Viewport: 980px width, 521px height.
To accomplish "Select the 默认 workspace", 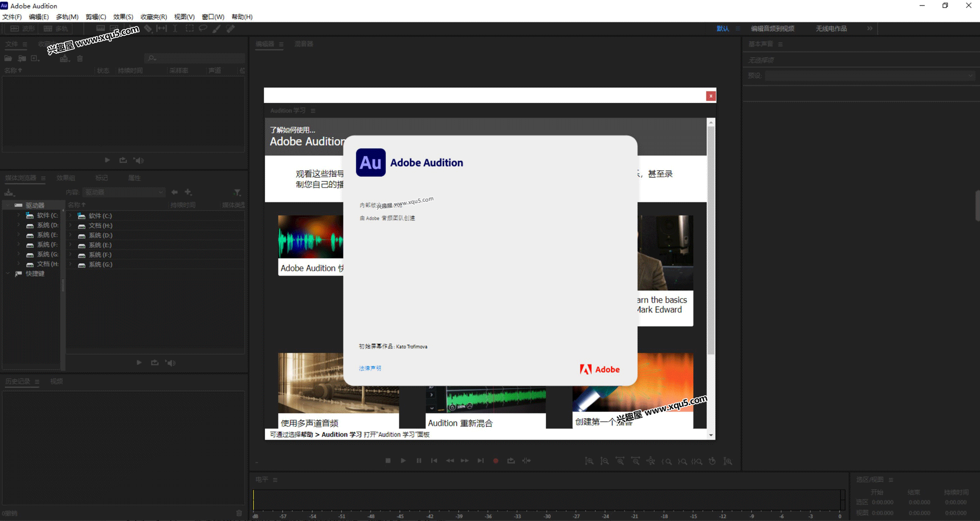I will [723, 28].
